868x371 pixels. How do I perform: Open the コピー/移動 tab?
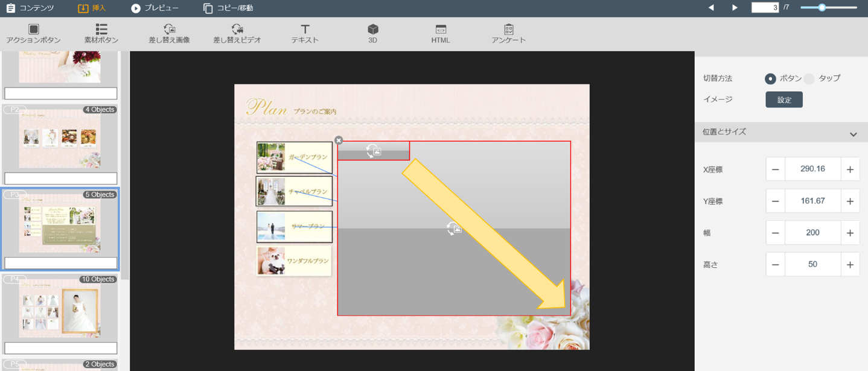click(x=228, y=8)
